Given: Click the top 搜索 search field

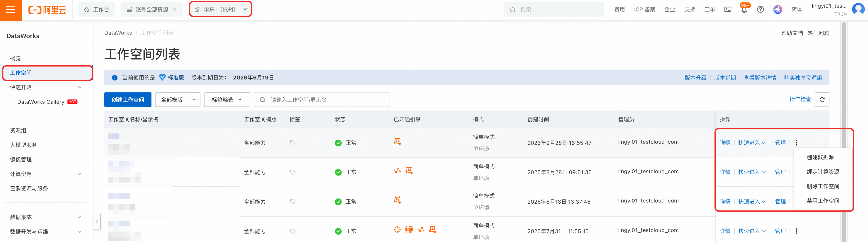Looking at the screenshot, I should [554, 10].
